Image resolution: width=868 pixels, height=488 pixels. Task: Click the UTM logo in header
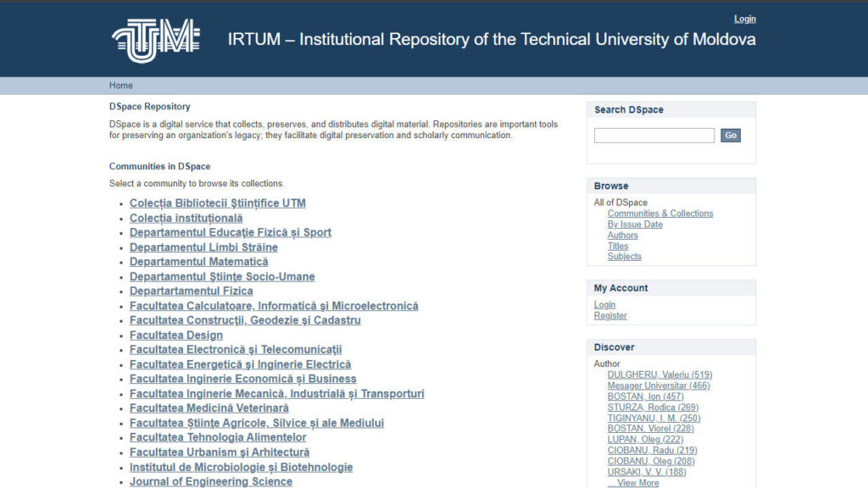156,41
